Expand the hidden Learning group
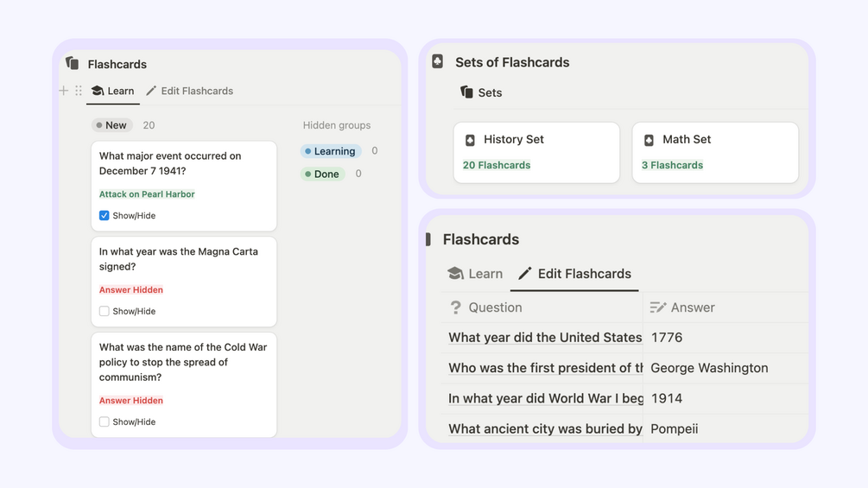Image resolution: width=868 pixels, height=488 pixels. [330, 151]
